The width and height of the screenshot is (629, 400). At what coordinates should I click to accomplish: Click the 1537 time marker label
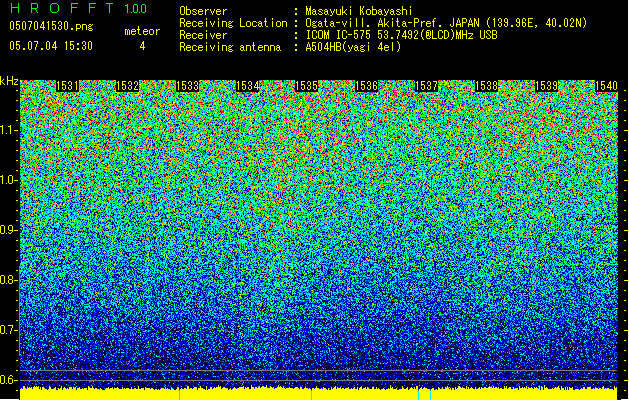pos(426,86)
